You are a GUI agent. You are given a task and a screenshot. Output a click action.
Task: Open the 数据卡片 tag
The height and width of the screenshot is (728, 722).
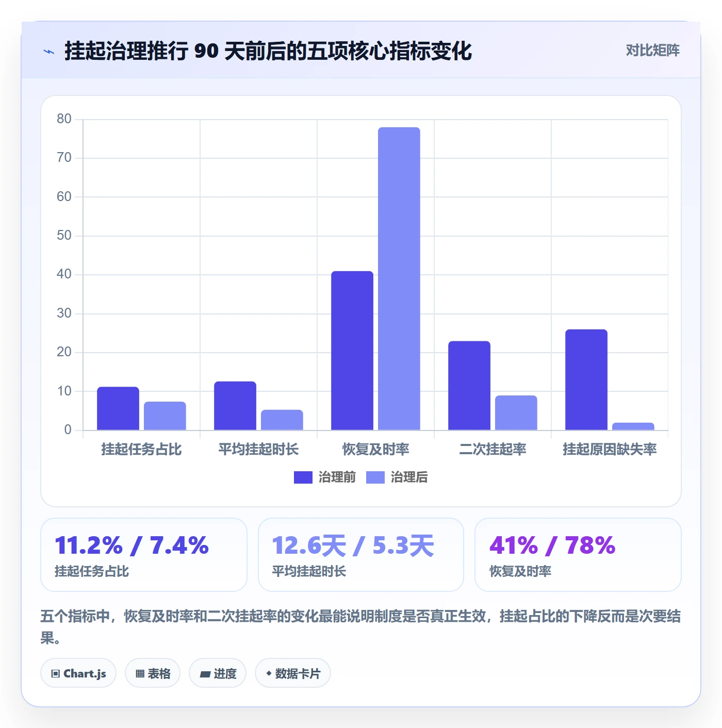coord(292,673)
